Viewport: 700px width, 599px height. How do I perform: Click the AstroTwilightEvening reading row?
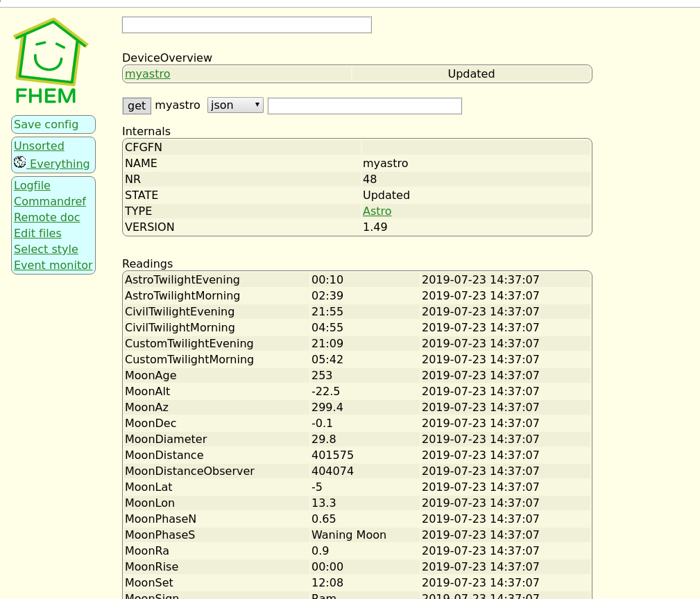182,280
